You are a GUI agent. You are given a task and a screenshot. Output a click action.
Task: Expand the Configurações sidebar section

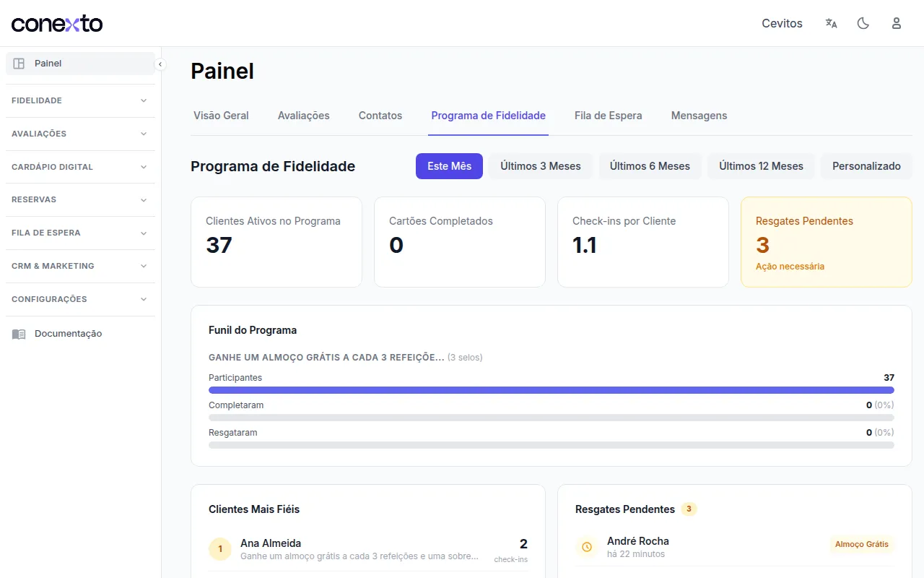(x=80, y=299)
